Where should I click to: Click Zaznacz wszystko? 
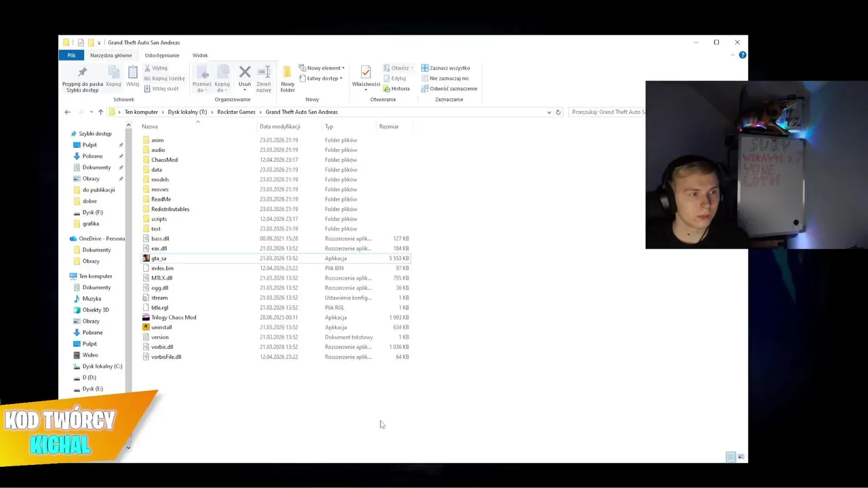[446, 68]
